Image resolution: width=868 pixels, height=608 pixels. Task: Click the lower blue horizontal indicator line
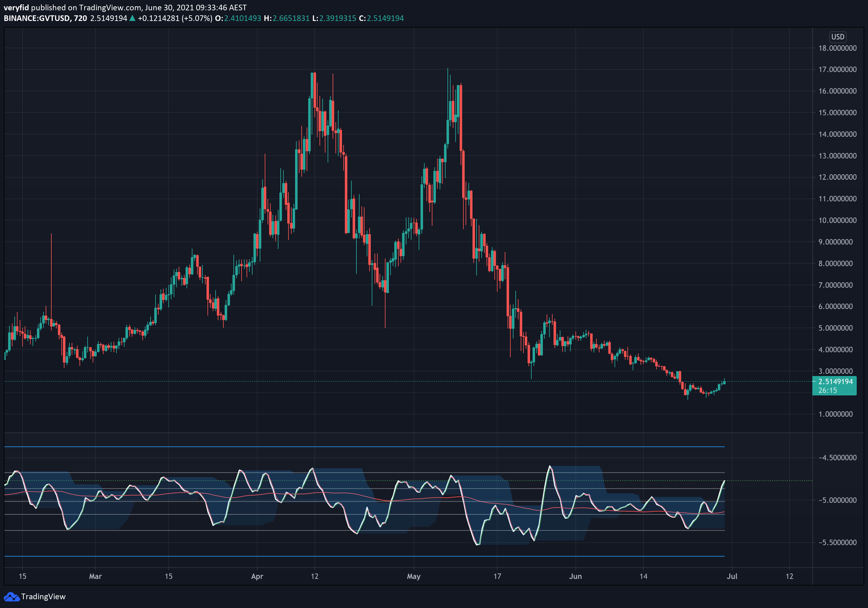coord(365,556)
